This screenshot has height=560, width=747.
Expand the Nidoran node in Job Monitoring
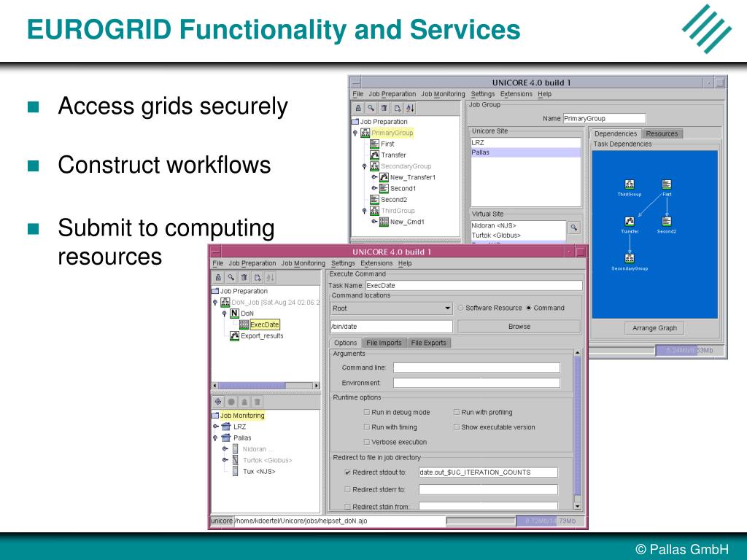tap(225, 448)
